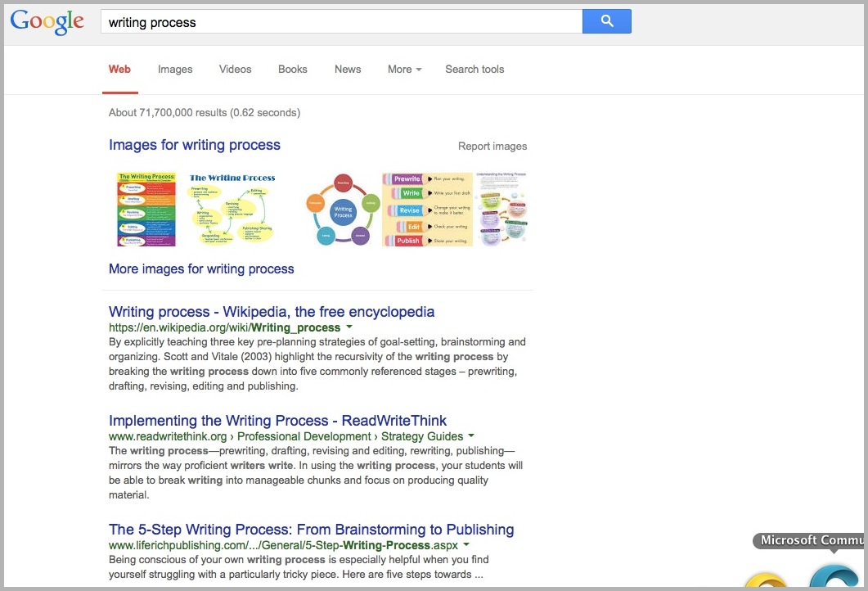Open the News results tab
The image size is (868, 591).
click(348, 70)
